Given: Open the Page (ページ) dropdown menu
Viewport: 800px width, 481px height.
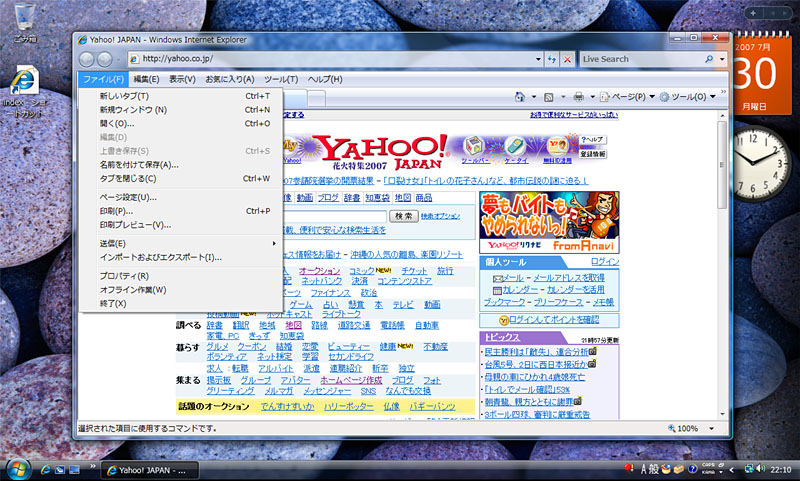Looking at the screenshot, I should tap(627, 96).
